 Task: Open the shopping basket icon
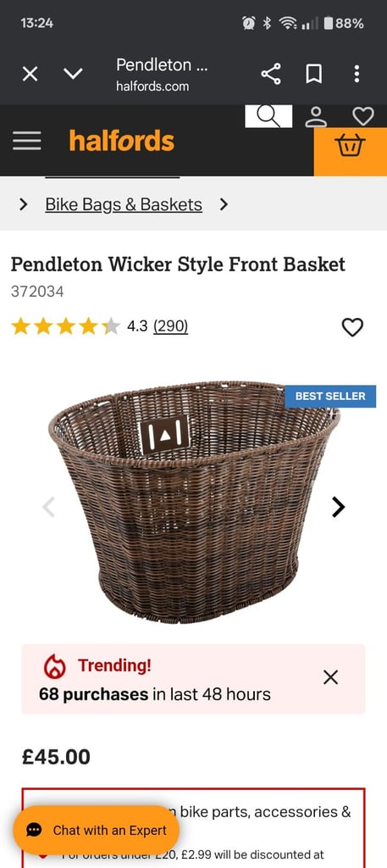pos(350,146)
